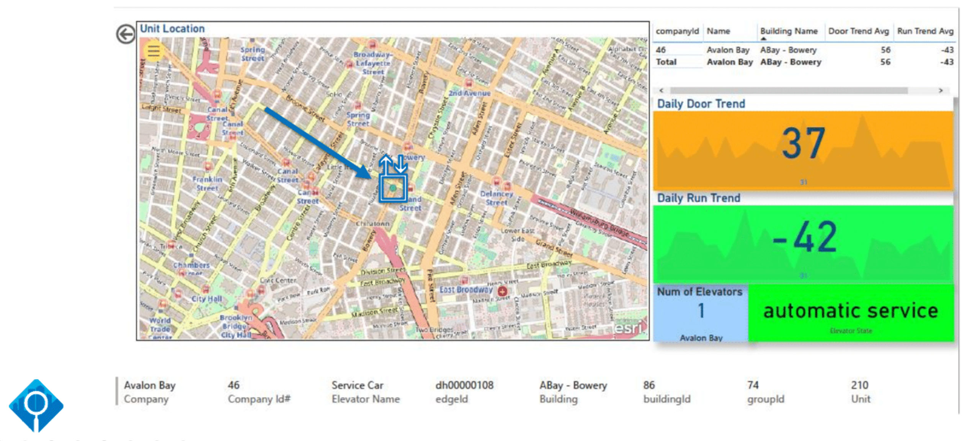Viewport: 980px width, 441px height.
Task: Click the buildingId value 86
Action: pos(649,385)
